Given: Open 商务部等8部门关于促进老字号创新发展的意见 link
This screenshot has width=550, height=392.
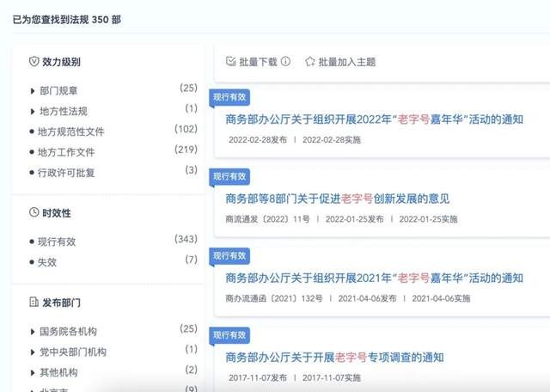Looking at the screenshot, I should coord(338,199).
